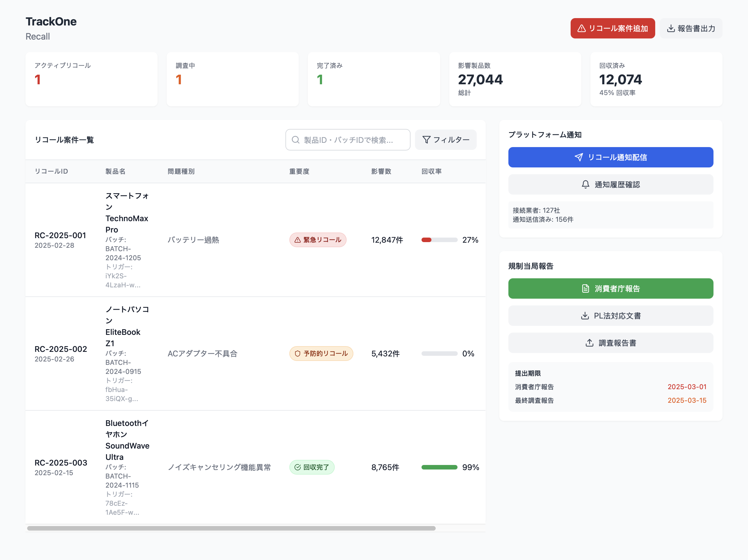The image size is (748, 560).
Task: Click the table's horizontal scrollbar
Action: [231, 528]
